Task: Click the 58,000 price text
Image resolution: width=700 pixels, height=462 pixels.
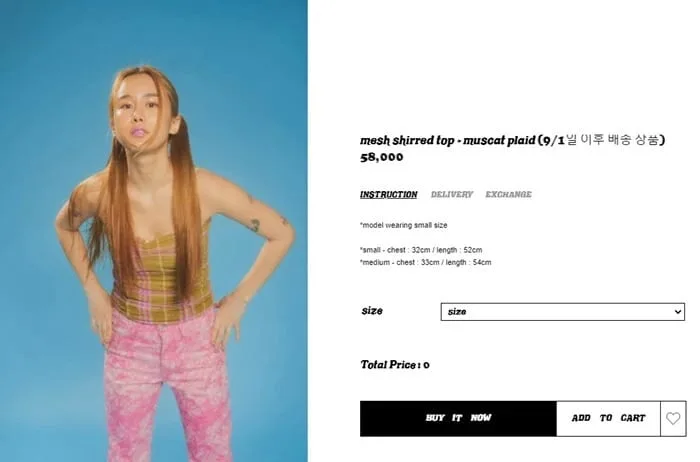Action: coord(382,157)
